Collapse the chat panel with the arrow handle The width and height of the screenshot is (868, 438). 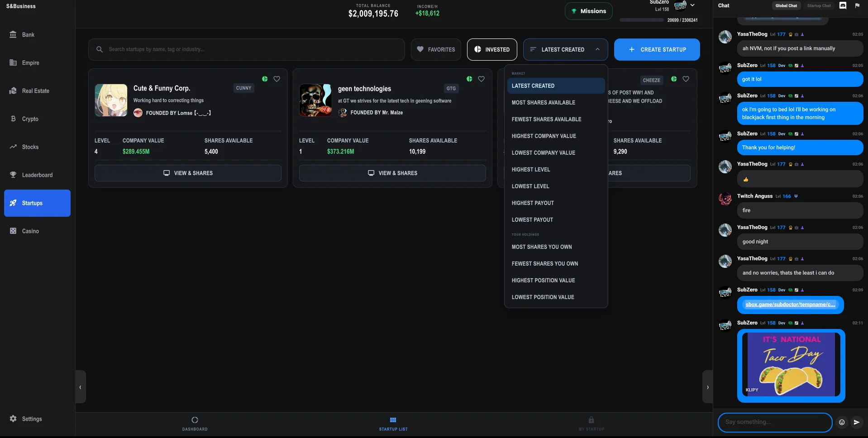point(707,387)
